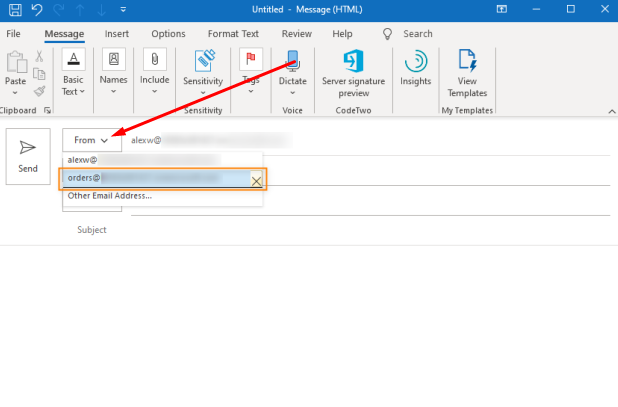Maximize the message window
The height and width of the screenshot is (407, 618).
coord(570,9)
